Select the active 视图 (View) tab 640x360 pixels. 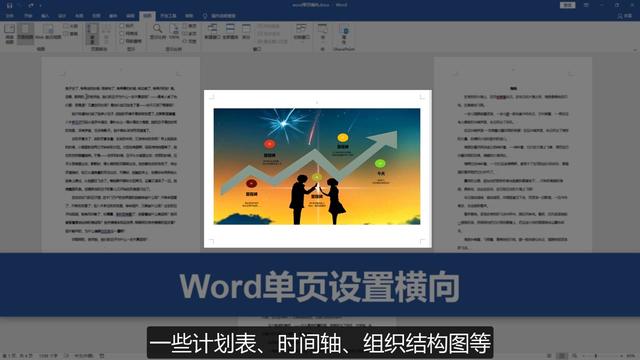(147, 16)
